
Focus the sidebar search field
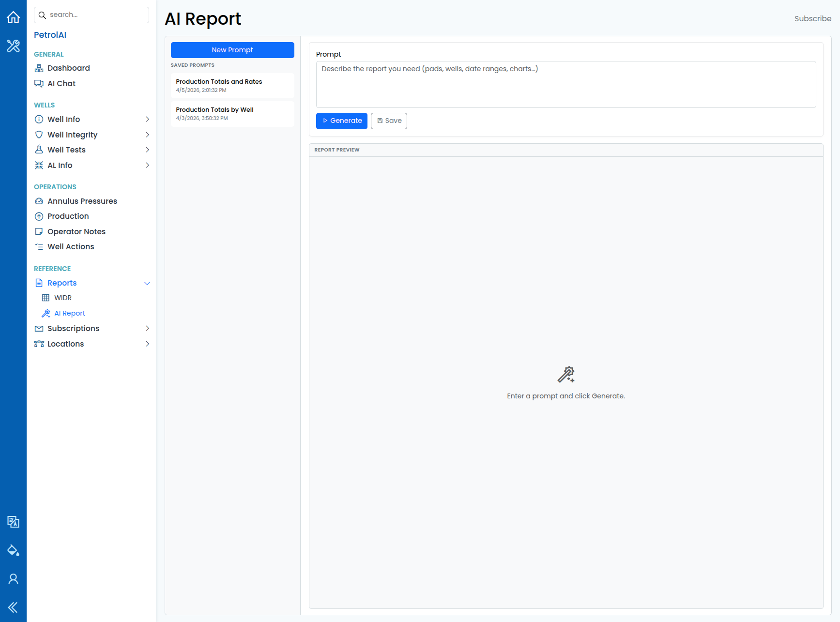tap(92, 15)
